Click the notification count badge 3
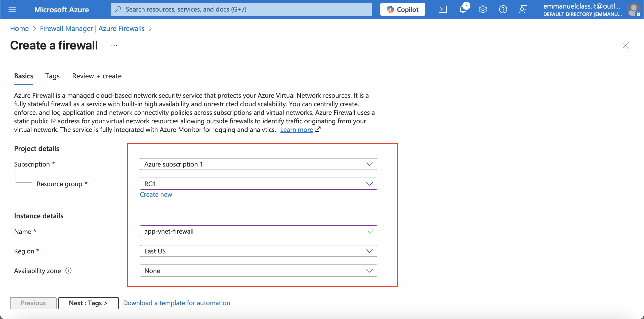 pyautogui.click(x=466, y=6)
